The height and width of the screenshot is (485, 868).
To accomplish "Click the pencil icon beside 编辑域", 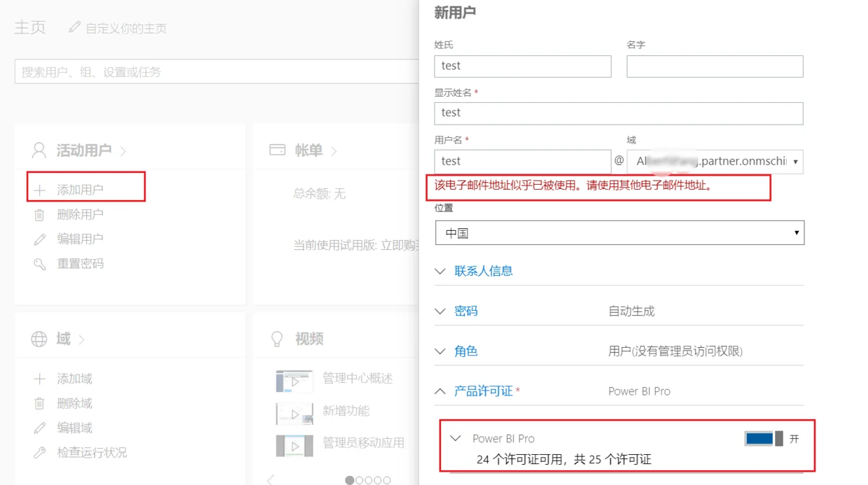I will point(40,428).
